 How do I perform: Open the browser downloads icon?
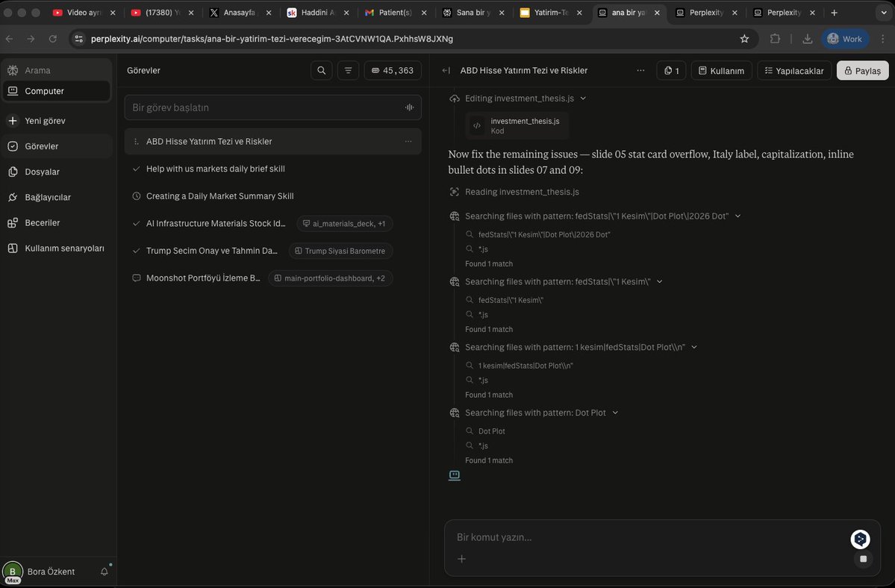(807, 39)
